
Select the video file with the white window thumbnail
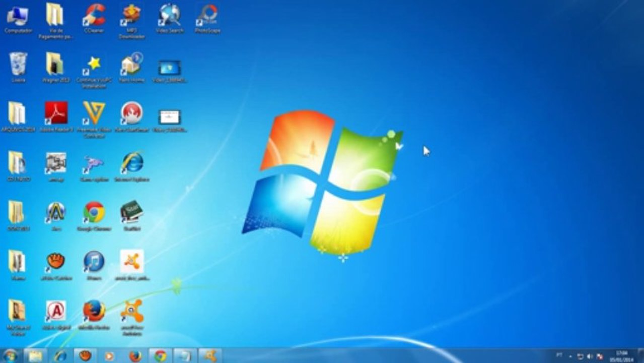pos(170,120)
